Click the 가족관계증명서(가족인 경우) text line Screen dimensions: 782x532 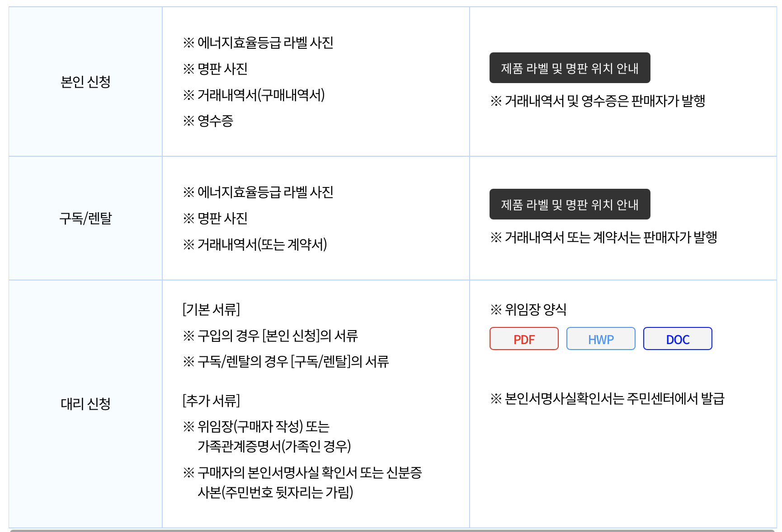pos(274,447)
